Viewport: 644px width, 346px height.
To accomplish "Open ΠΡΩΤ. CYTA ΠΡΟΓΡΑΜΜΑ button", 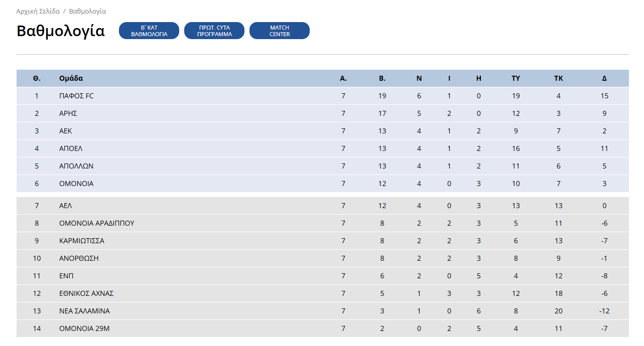I will click(x=214, y=31).
